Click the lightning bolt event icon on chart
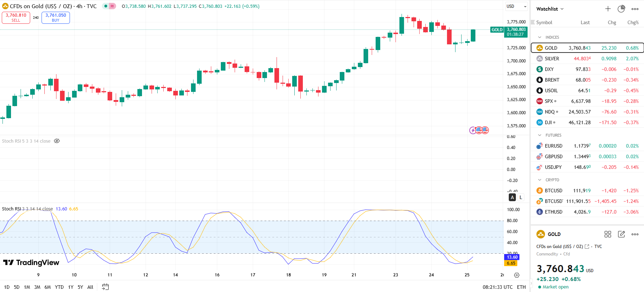The width and height of the screenshot is (644, 292). pyautogui.click(x=473, y=130)
